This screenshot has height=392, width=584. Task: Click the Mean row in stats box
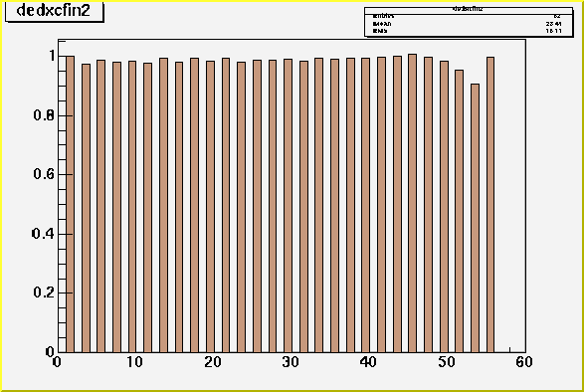tap(469, 24)
